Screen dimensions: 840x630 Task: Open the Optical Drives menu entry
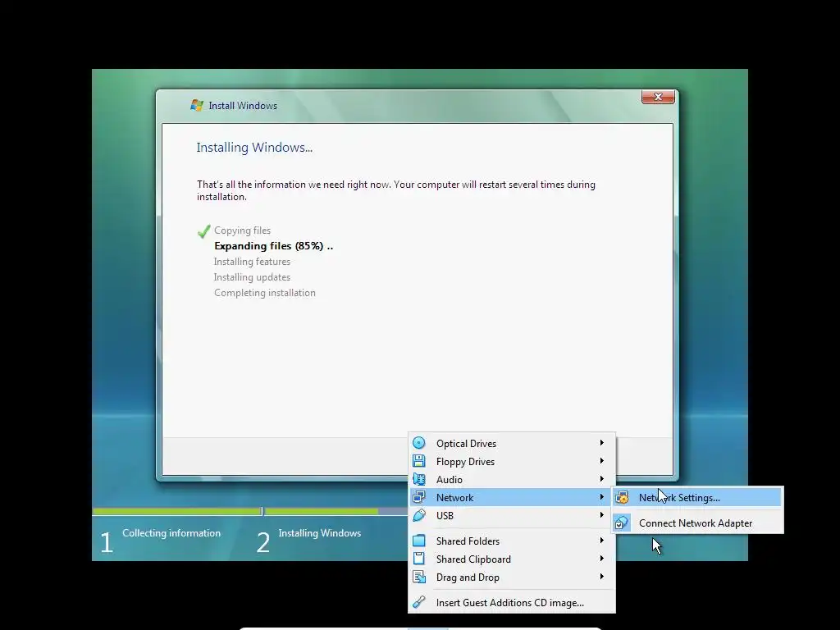point(512,444)
